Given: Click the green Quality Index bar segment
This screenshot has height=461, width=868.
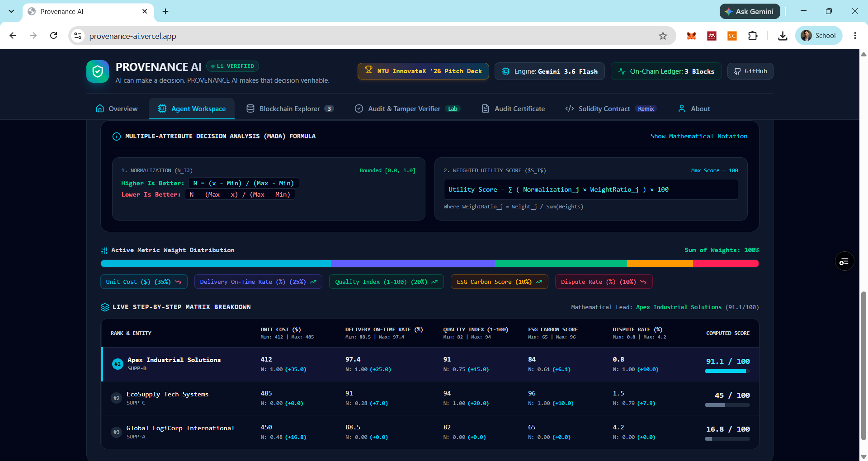Looking at the screenshot, I should tap(561, 263).
